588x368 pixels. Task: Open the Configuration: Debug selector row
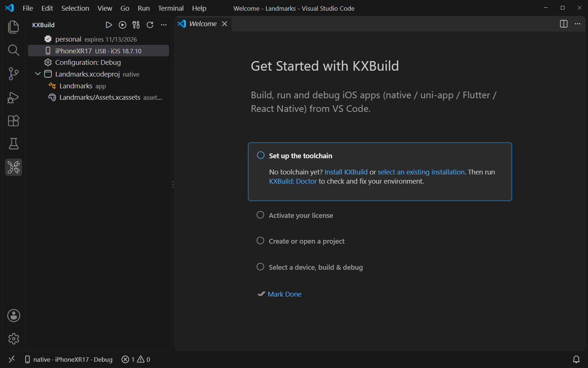click(98, 63)
